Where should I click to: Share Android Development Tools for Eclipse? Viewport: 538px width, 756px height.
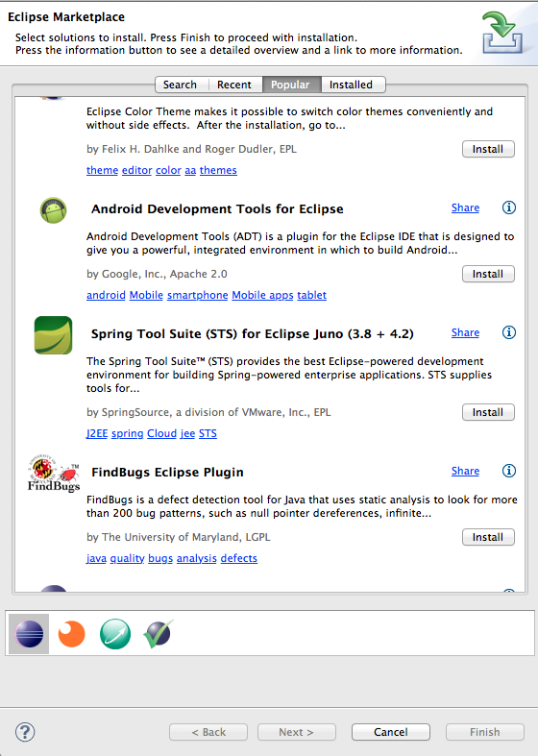click(x=465, y=207)
